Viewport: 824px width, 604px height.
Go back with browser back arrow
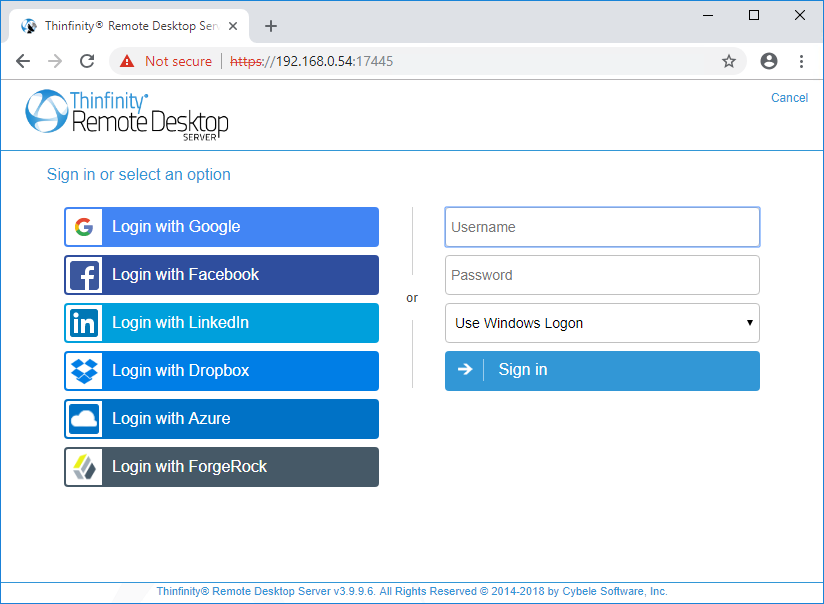23,62
